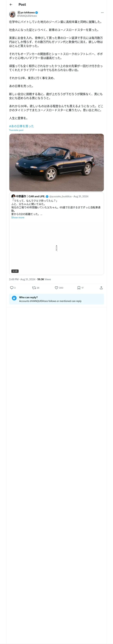Expand quoted post with Show more
Screen dimensions: 113x644
click(x=18, y=218)
